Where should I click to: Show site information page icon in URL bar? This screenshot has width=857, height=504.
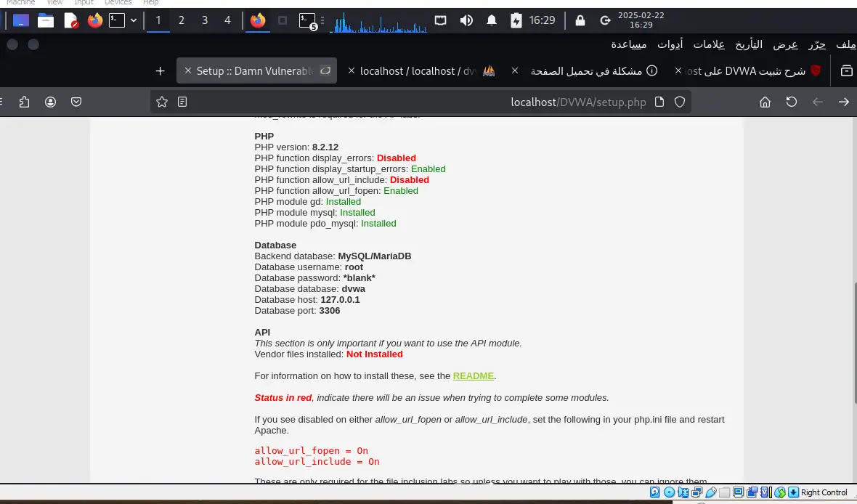point(659,102)
